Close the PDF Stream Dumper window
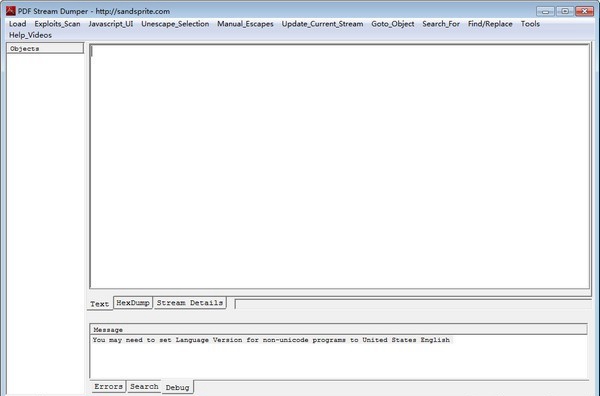This screenshot has height=396, width=600. [584, 11]
